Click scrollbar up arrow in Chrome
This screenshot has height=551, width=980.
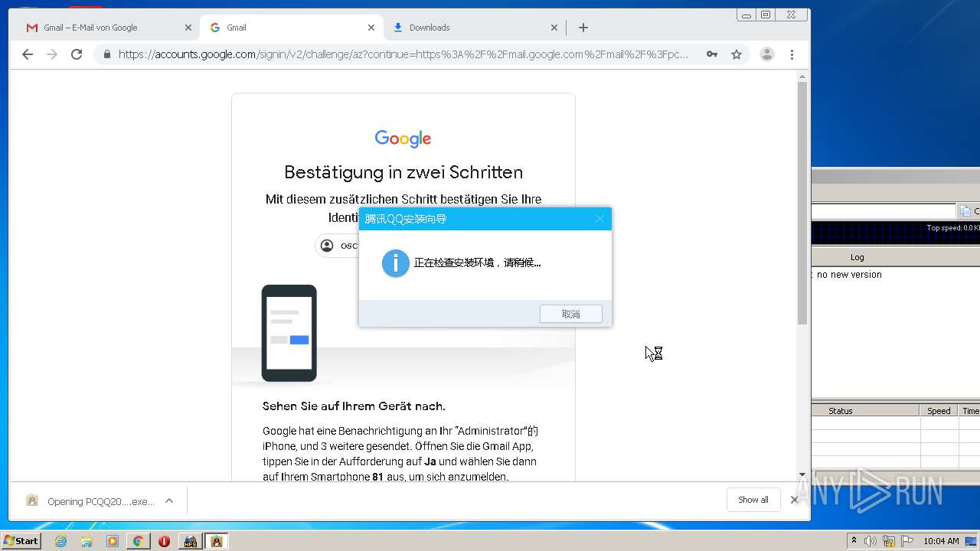802,77
